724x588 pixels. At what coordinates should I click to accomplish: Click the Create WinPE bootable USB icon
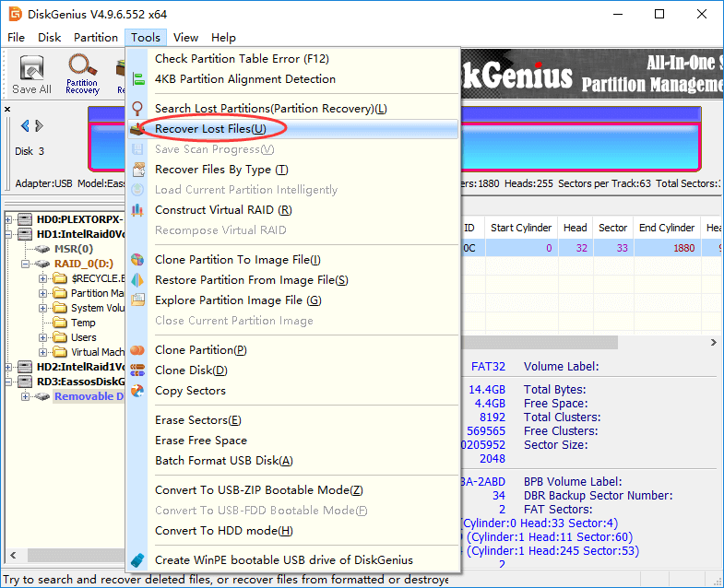[138, 560]
